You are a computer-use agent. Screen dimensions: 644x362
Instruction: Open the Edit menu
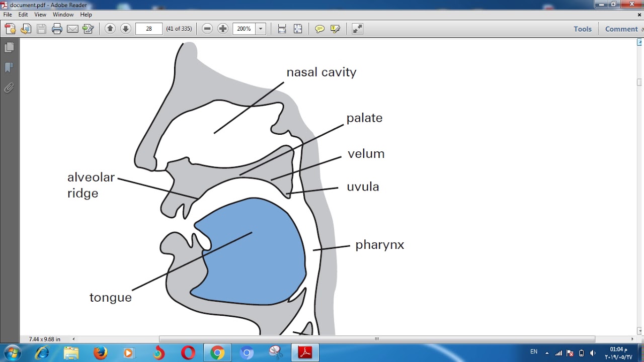click(23, 15)
